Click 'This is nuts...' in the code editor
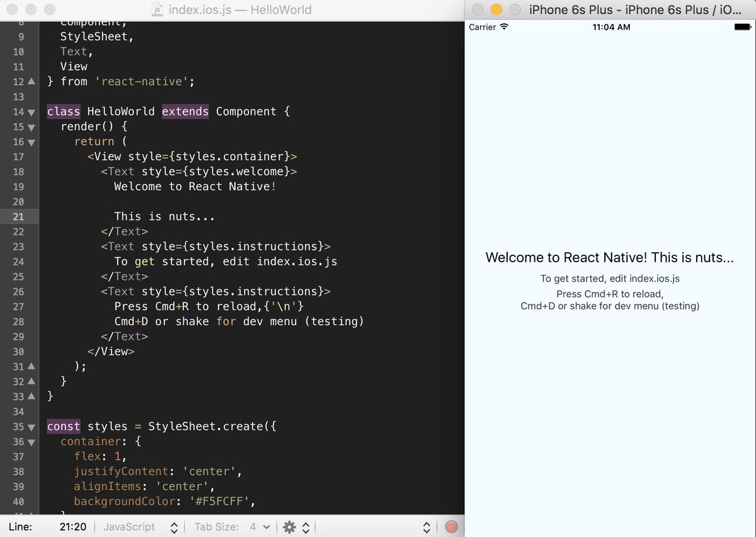Image resolution: width=756 pixels, height=537 pixels. point(164,216)
